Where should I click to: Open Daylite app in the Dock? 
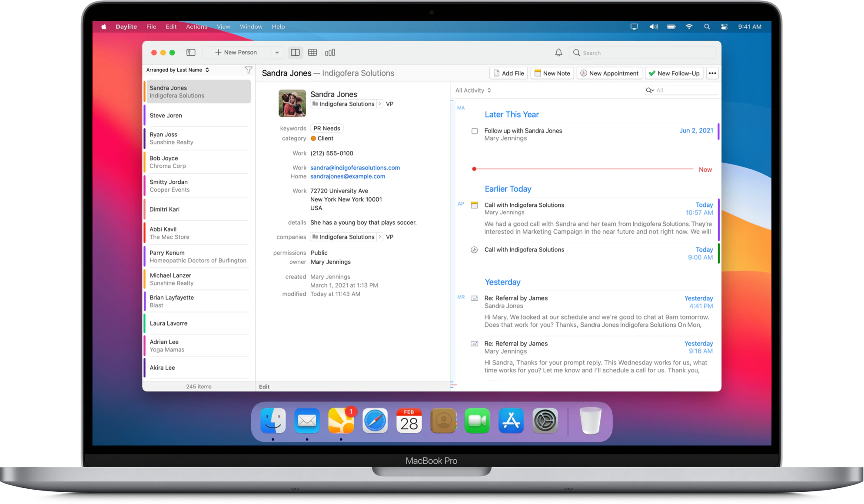point(341,421)
